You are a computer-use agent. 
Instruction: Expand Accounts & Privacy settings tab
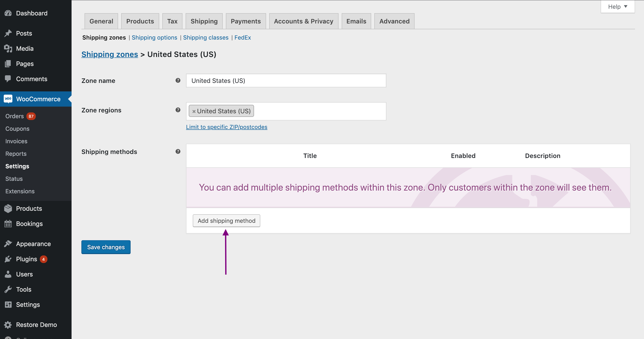[304, 21]
